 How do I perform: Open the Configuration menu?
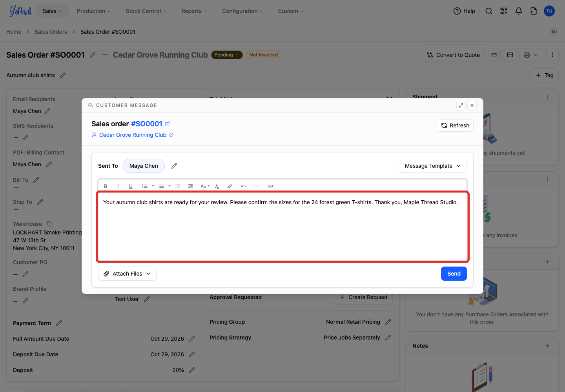point(242,11)
